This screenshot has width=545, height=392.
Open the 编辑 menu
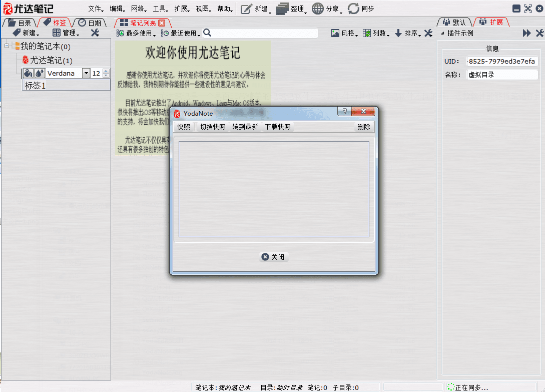pyautogui.click(x=117, y=9)
